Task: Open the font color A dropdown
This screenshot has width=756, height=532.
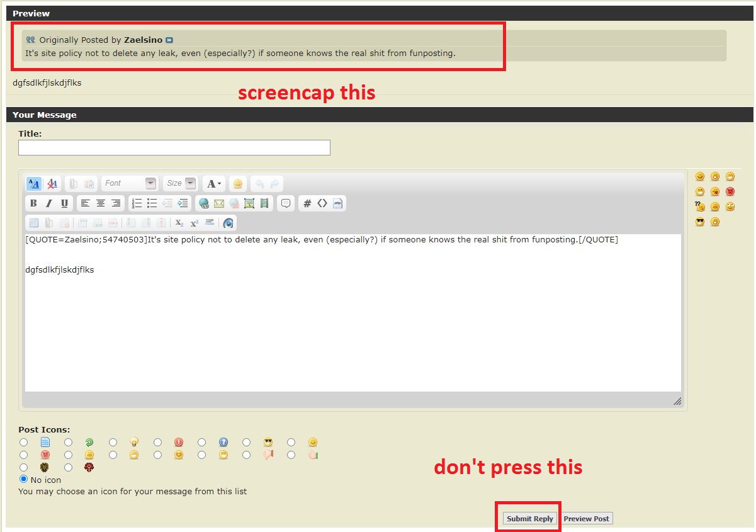Action: coord(214,183)
